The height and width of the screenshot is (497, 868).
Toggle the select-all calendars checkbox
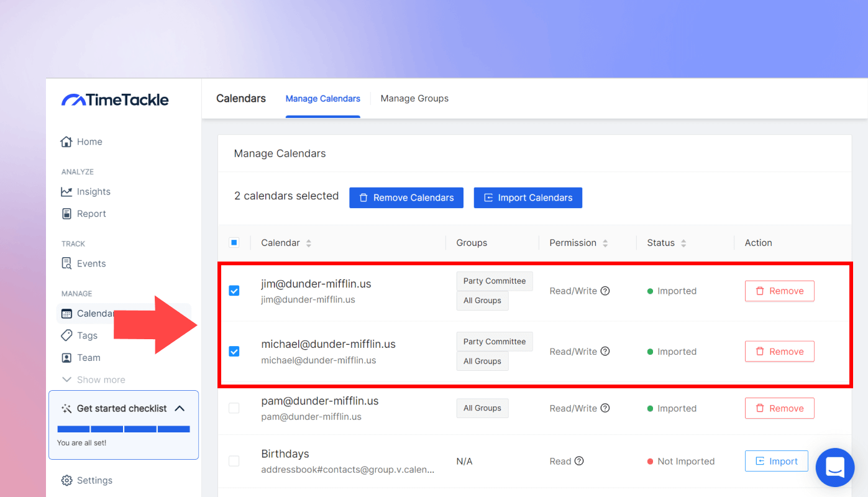click(x=234, y=242)
